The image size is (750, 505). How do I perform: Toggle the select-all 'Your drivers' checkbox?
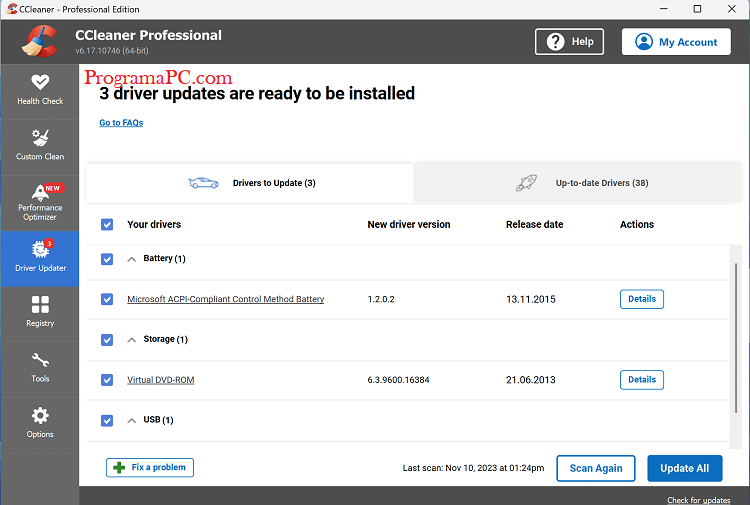pyautogui.click(x=107, y=225)
